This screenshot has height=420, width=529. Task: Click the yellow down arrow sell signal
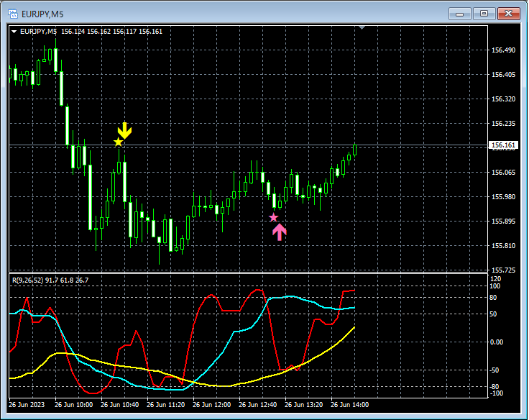click(124, 131)
